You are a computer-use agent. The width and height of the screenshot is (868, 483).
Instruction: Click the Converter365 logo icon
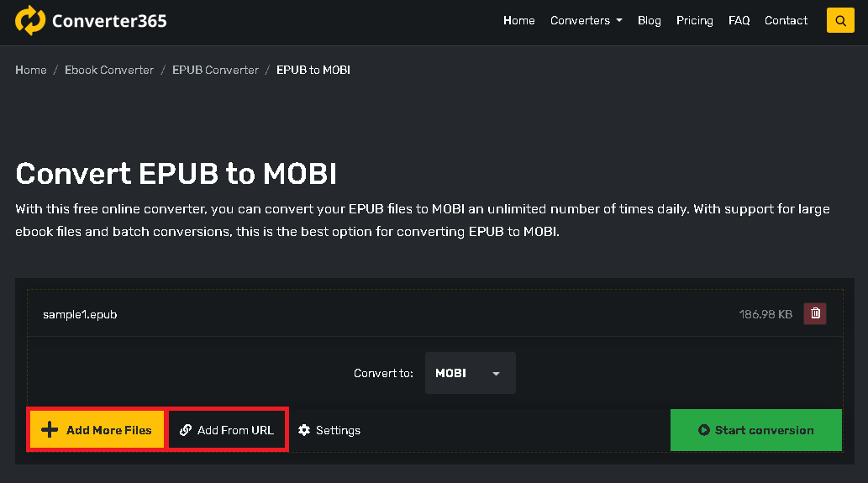click(x=30, y=21)
